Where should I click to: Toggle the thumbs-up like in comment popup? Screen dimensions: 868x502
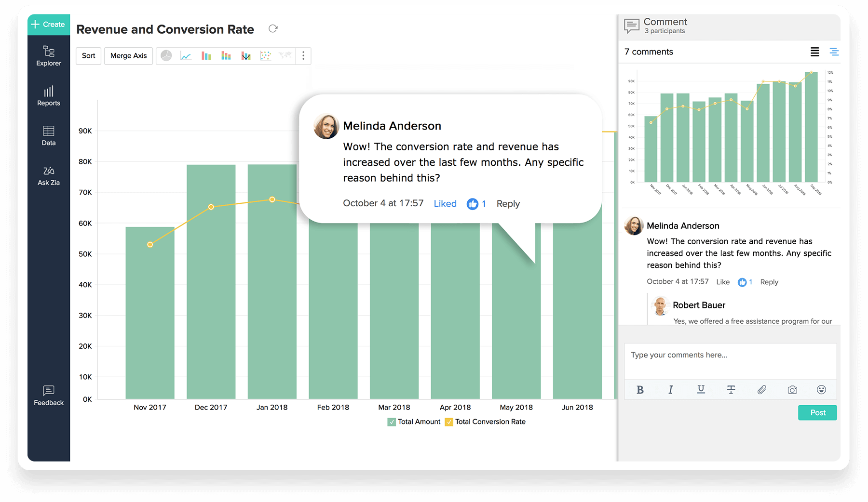click(x=472, y=204)
